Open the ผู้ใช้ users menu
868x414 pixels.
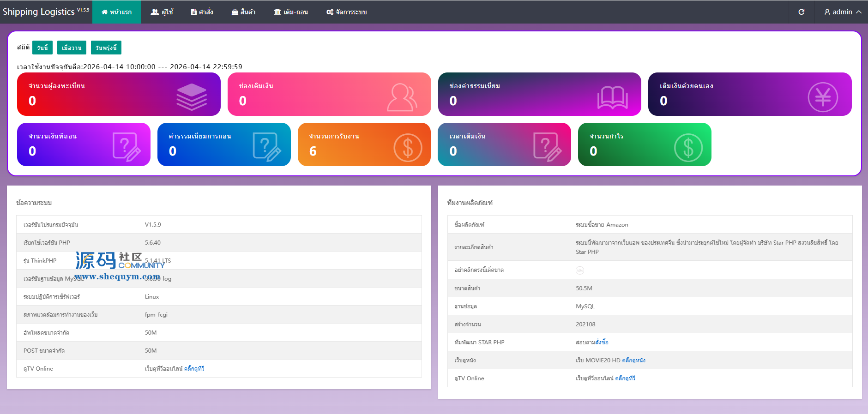click(x=162, y=12)
